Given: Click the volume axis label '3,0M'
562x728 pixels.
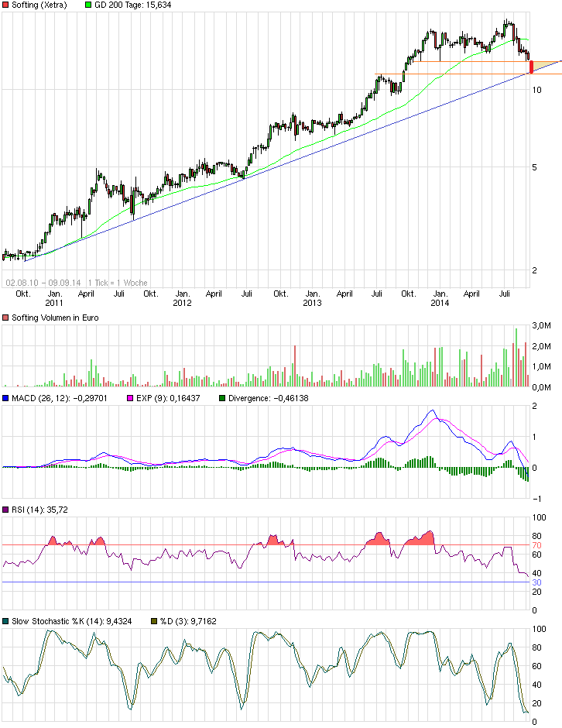Looking at the screenshot, I should click(542, 326).
